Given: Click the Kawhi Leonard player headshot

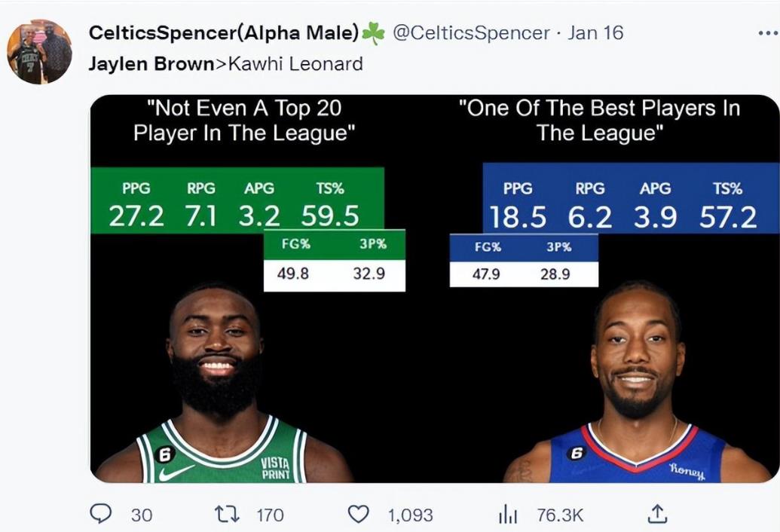Looking at the screenshot, I should (x=637, y=382).
